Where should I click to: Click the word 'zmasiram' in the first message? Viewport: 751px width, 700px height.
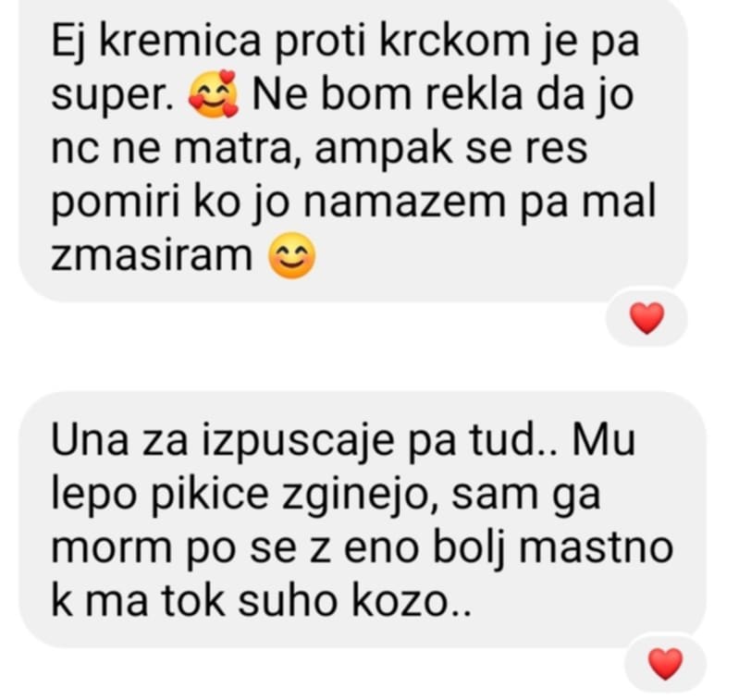[x=152, y=255]
